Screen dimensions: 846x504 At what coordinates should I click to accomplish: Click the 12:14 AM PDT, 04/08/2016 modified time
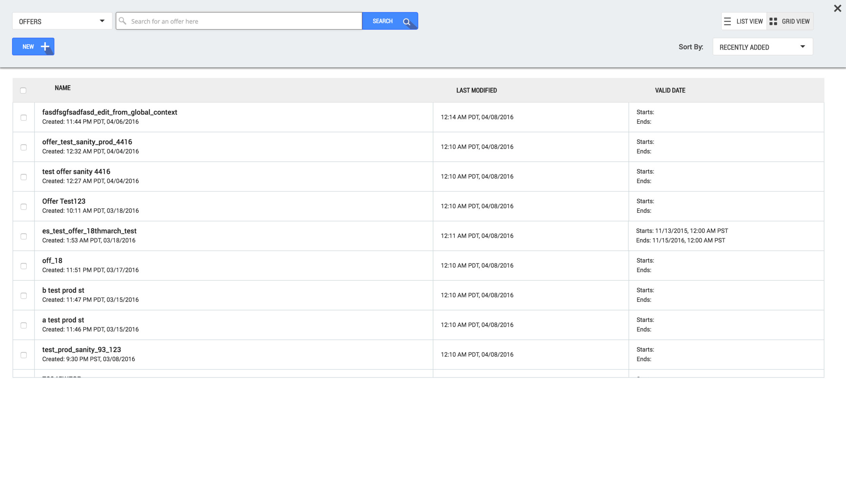click(477, 117)
